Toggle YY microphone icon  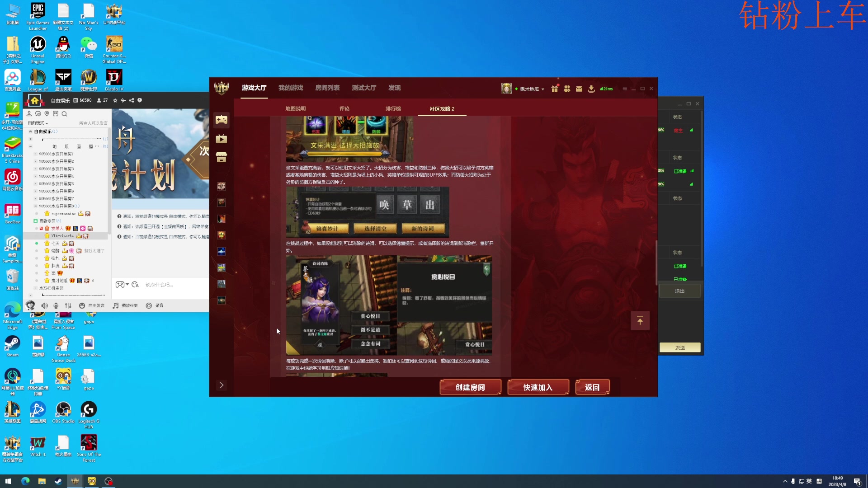(56, 306)
